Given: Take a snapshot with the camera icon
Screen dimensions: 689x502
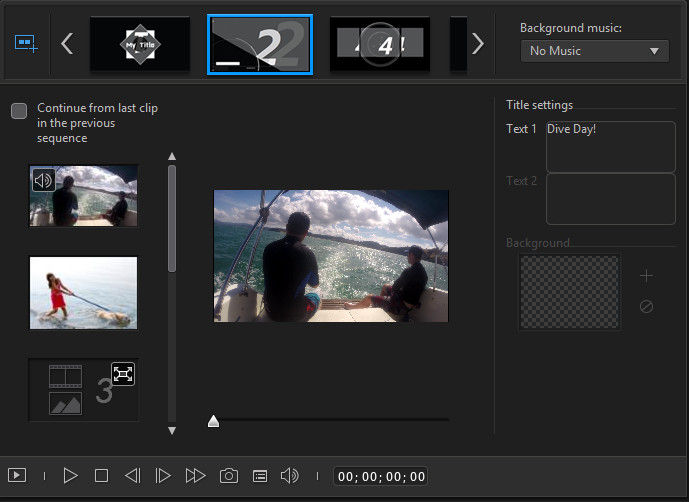Looking at the screenshot, I should (228, 476).
